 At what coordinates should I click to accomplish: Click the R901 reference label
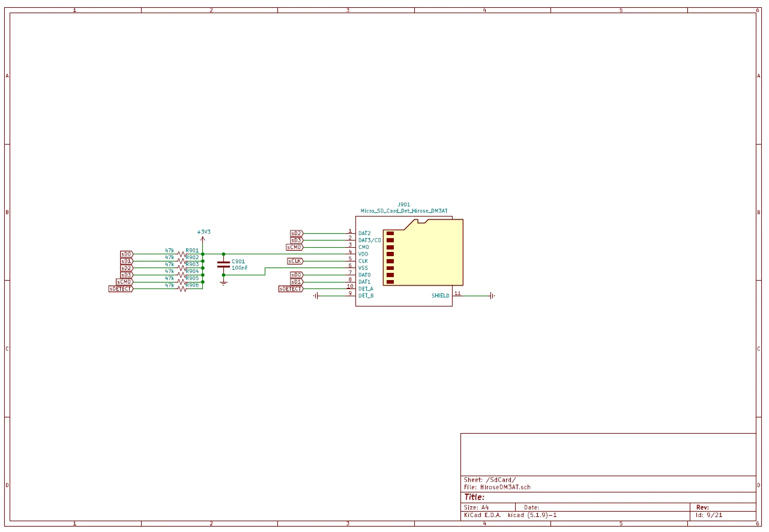[x=192, y=250]
